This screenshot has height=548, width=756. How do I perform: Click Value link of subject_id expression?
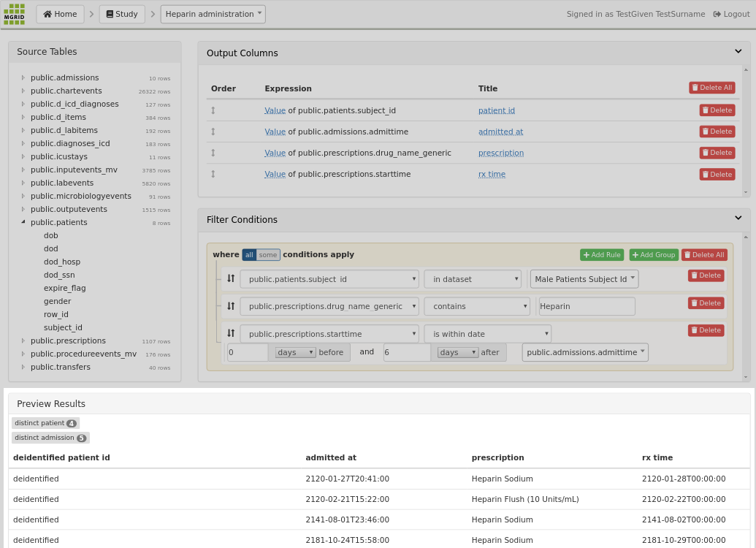[275, 110]
